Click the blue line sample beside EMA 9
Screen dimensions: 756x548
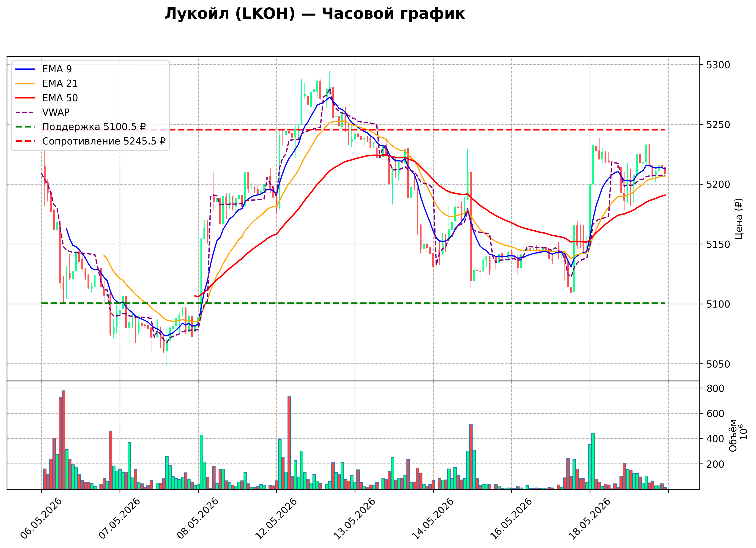click(25, 69)
